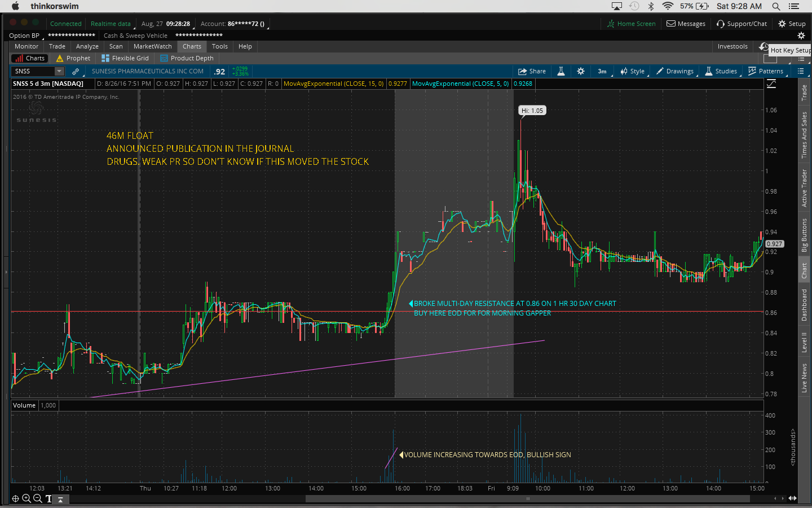Open Investools tab
812x508 pixels.
pyautogui.click(x=732, y=46)
